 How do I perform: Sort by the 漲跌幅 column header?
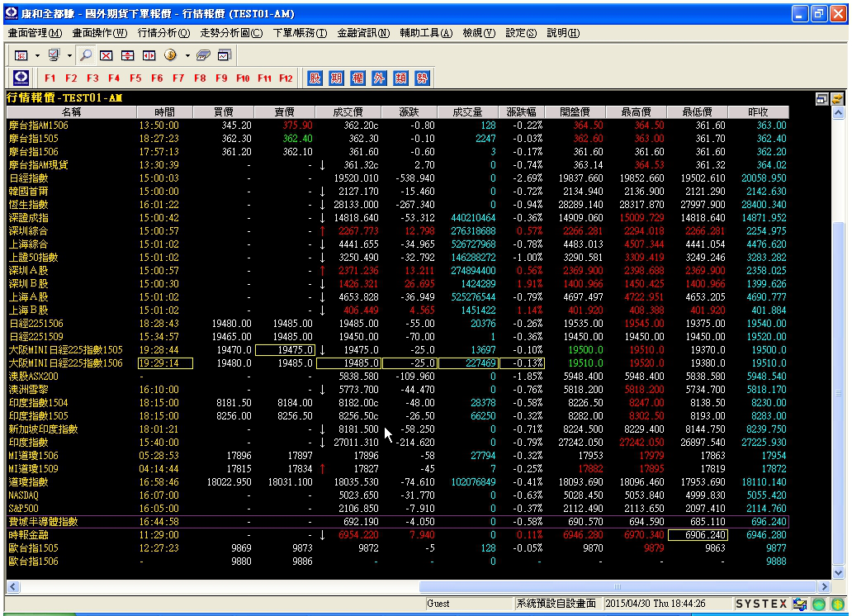[522, 112]
